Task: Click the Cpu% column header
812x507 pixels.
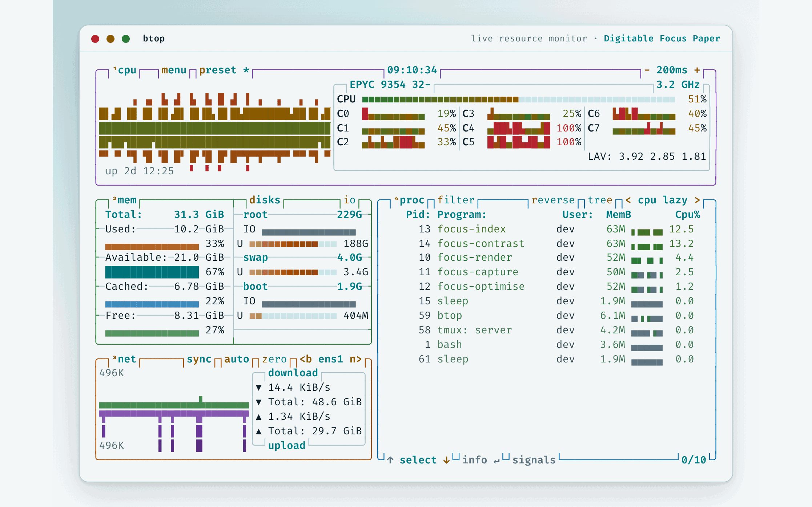Action: point(688,215)
